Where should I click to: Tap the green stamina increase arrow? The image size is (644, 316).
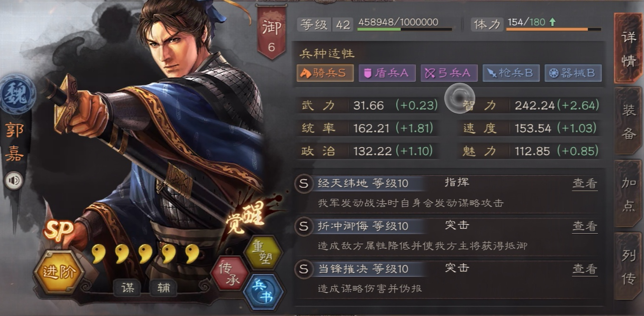[x=552, y=22]
